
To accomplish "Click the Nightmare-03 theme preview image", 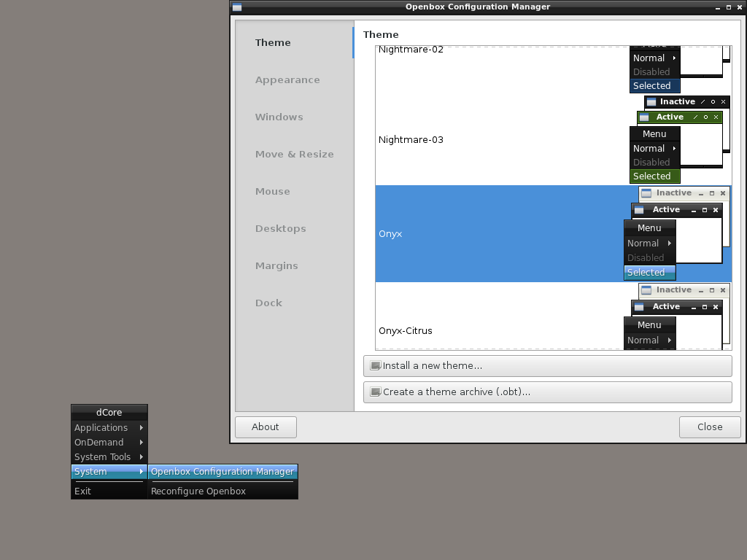I will point(679,139).
